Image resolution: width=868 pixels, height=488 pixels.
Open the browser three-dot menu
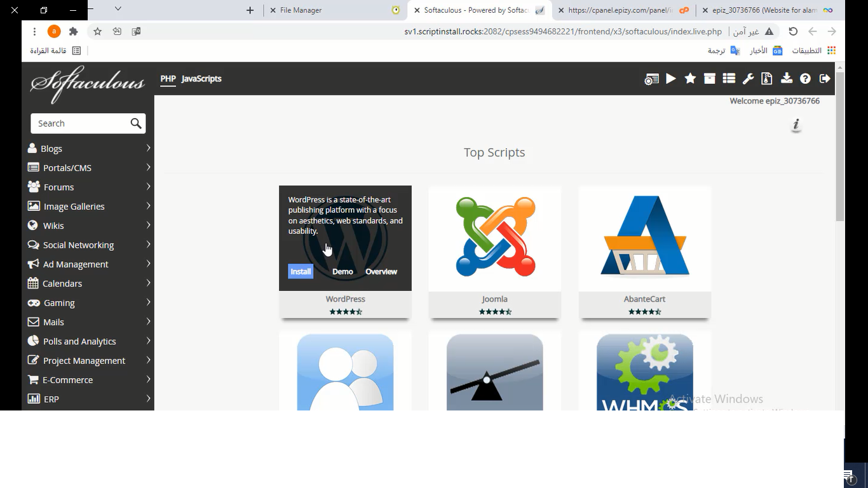[x=34, y=31]
